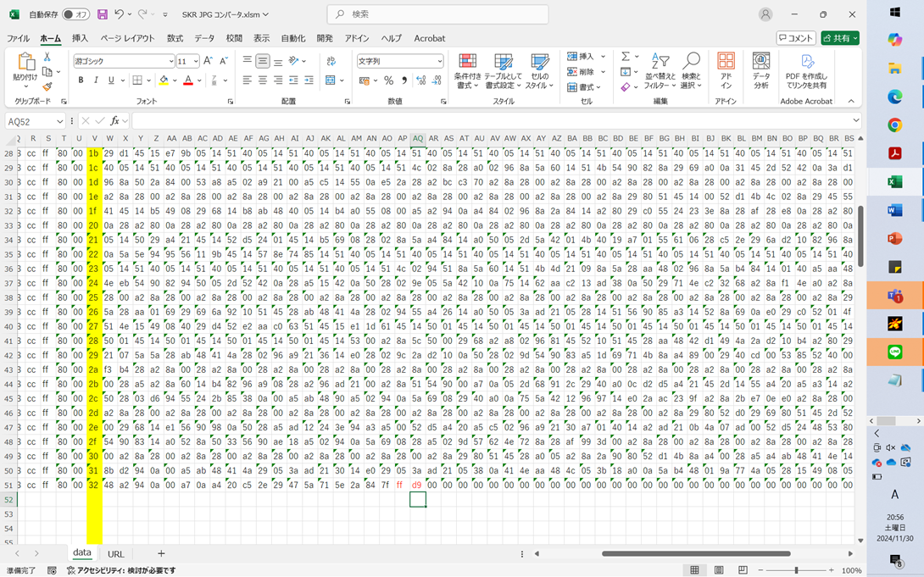This screenshot has height=577, width=924.
Task: Toggle align left button
Action: [x=248, y=80]
